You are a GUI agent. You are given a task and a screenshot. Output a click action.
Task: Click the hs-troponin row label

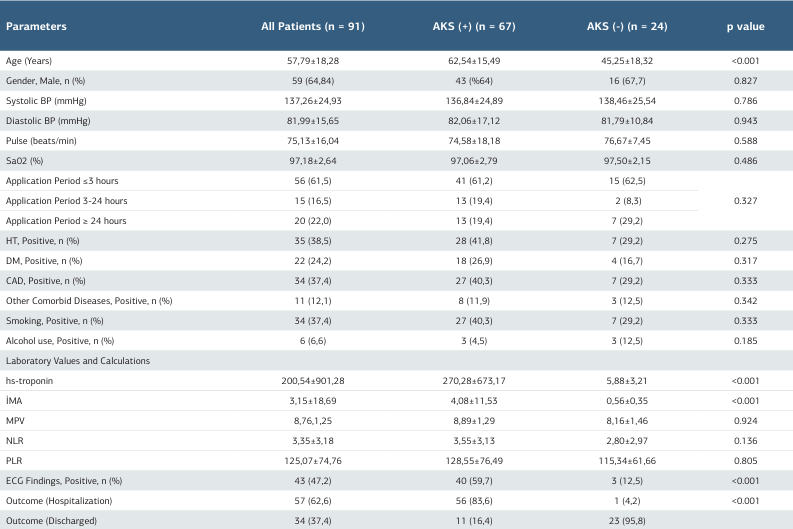pyautogui.click(x=28, y=381)
